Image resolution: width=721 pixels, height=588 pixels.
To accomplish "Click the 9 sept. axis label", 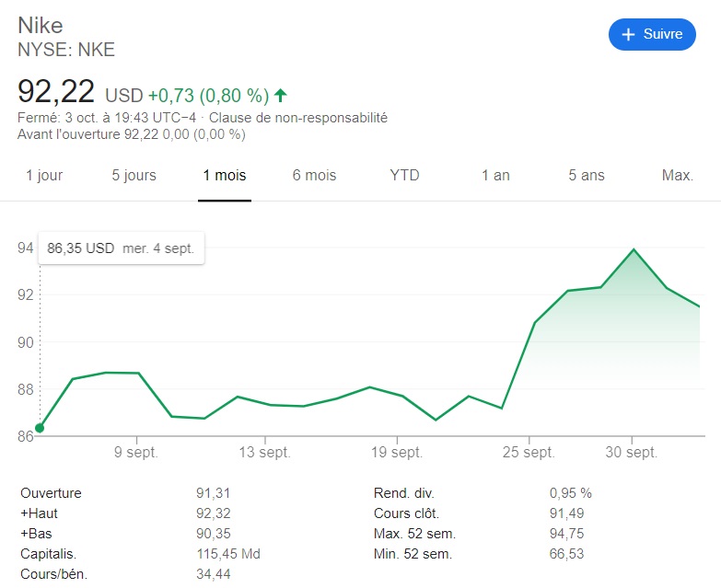I will tap(136, 452).
